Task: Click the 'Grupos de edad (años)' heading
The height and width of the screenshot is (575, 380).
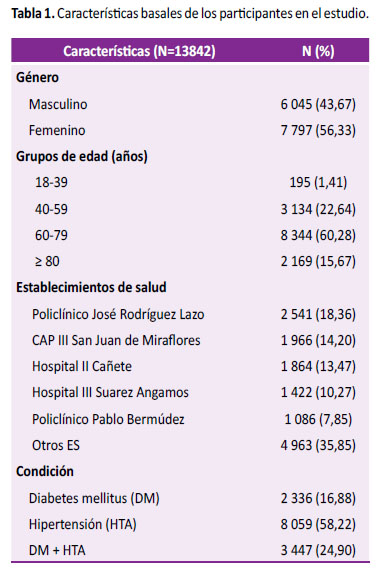Action: tap(82, 157)
